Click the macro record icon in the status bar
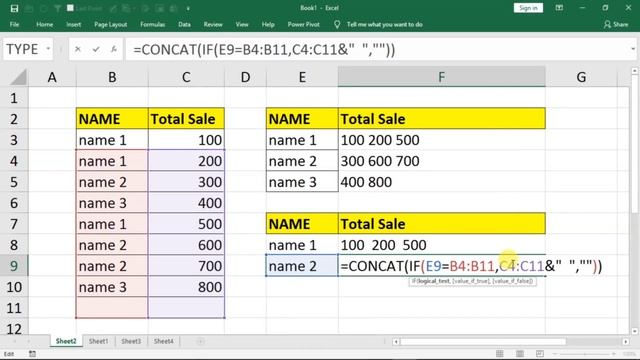Screen dimensions: 640x360 coord(32,354)
